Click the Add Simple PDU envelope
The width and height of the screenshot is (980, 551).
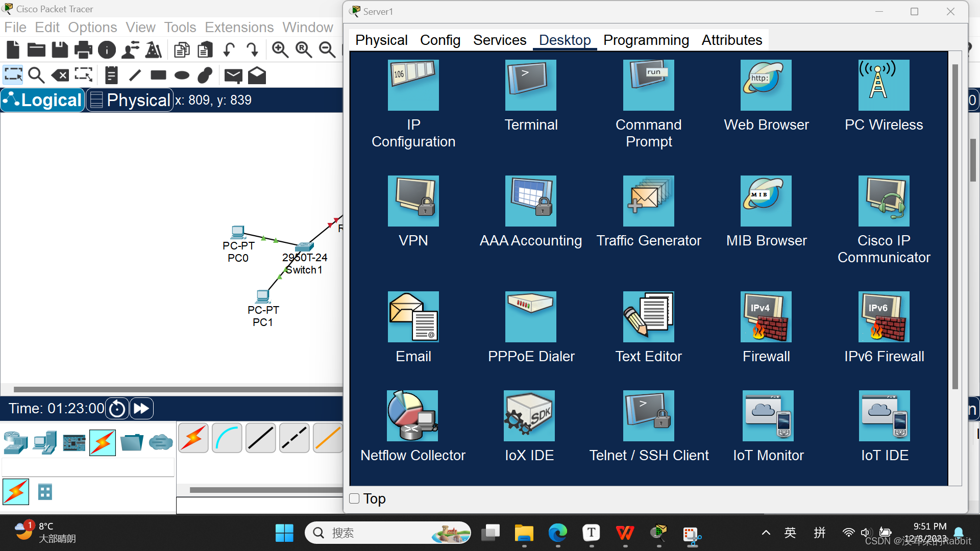(x=233, y=76)
